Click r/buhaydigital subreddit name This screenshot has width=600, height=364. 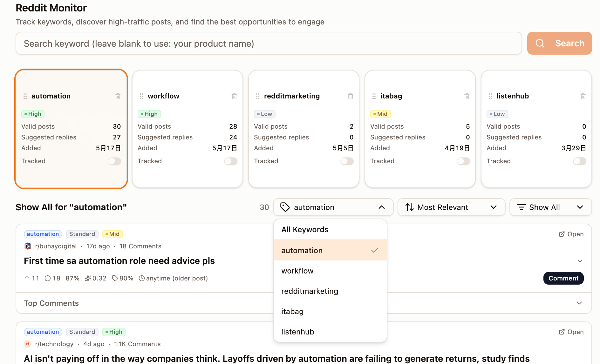56,246
